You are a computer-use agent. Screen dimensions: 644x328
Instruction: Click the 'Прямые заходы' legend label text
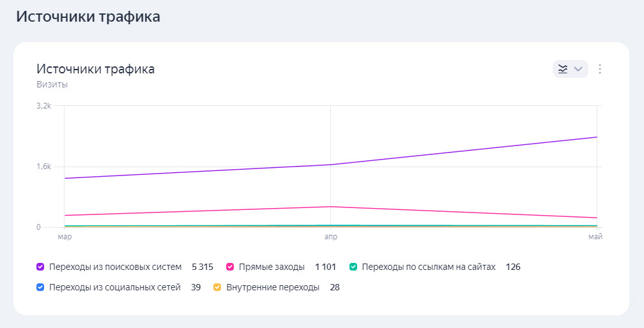coord(273,267)
